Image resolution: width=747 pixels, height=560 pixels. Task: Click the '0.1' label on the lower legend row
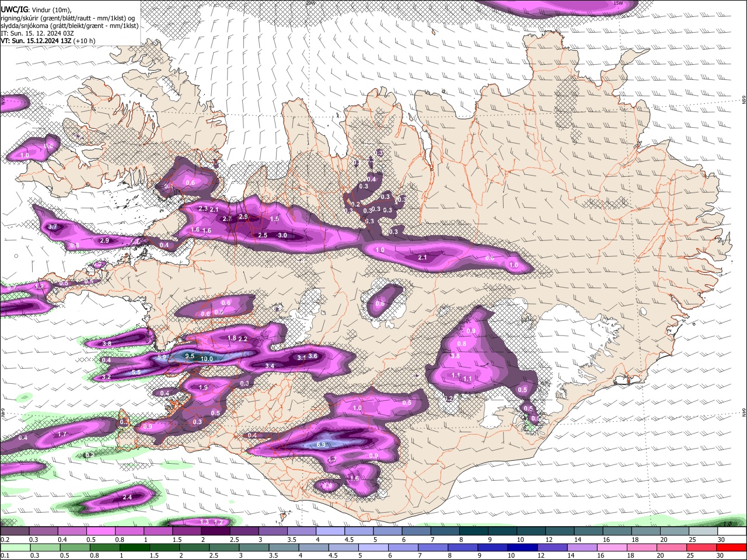[x=5, y=556]
